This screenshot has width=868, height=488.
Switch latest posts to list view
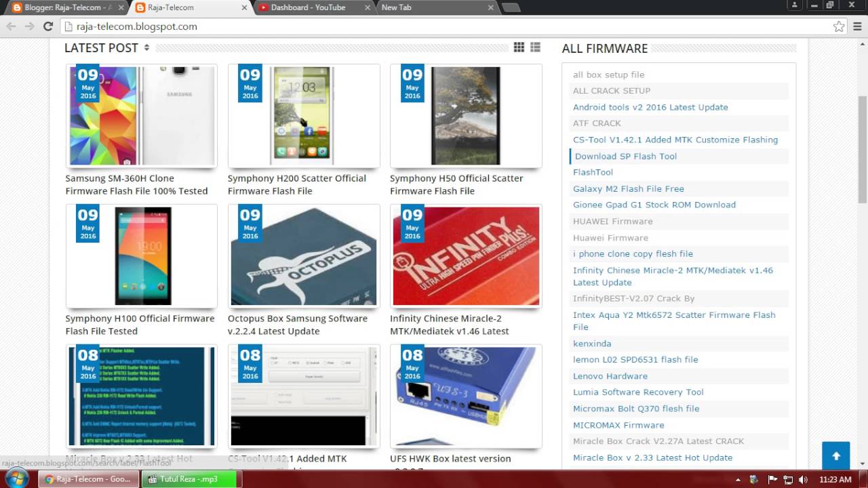tap(535, 47)
